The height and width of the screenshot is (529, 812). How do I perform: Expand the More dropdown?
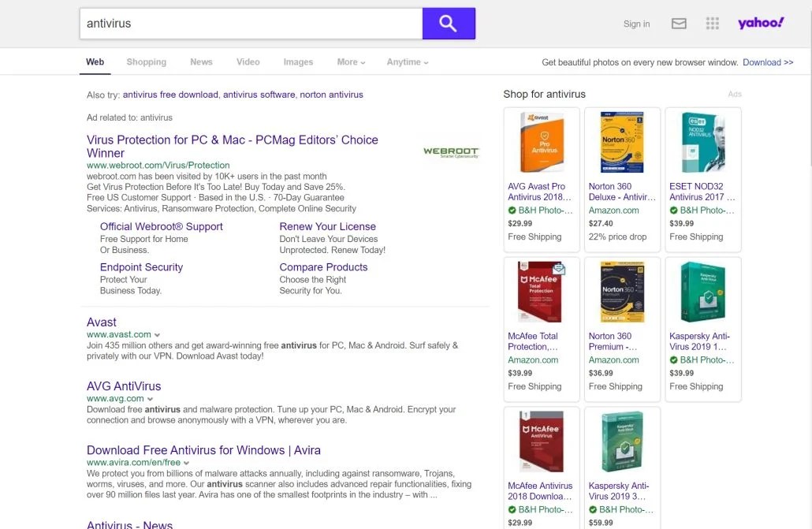point(351,61)
